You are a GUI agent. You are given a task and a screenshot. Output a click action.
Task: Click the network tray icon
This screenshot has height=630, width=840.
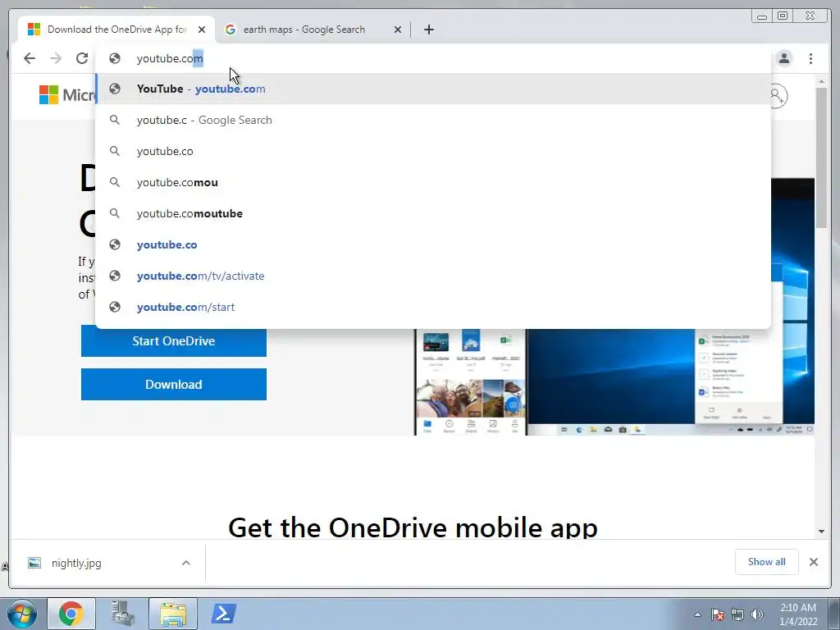(737, 614)
